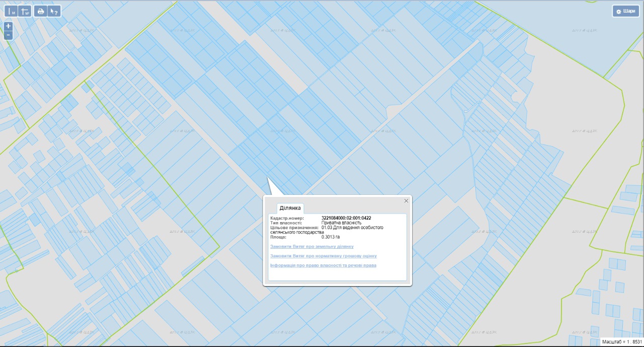Click the Тип власності label
This screenshot has height=347, width=644.
pyautogui.click(x=286, y=223)
